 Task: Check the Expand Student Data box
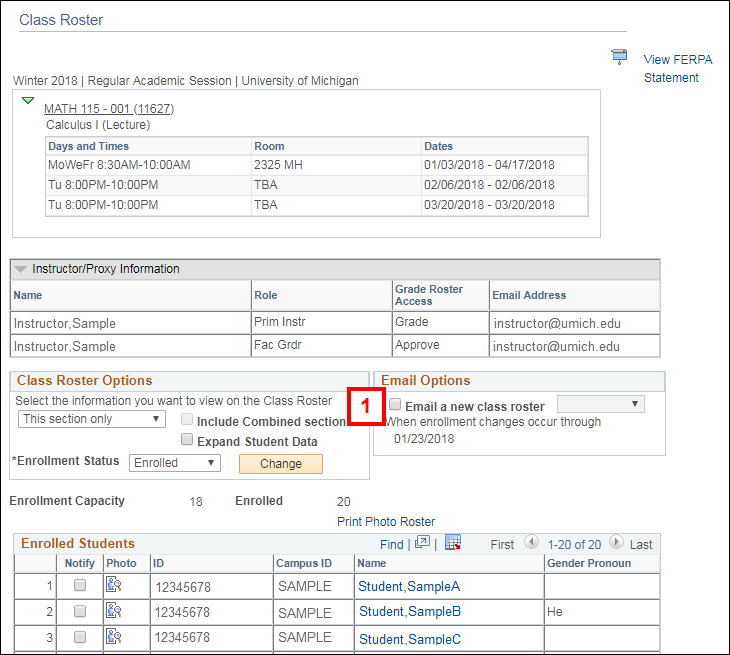[x=187, y=440]
